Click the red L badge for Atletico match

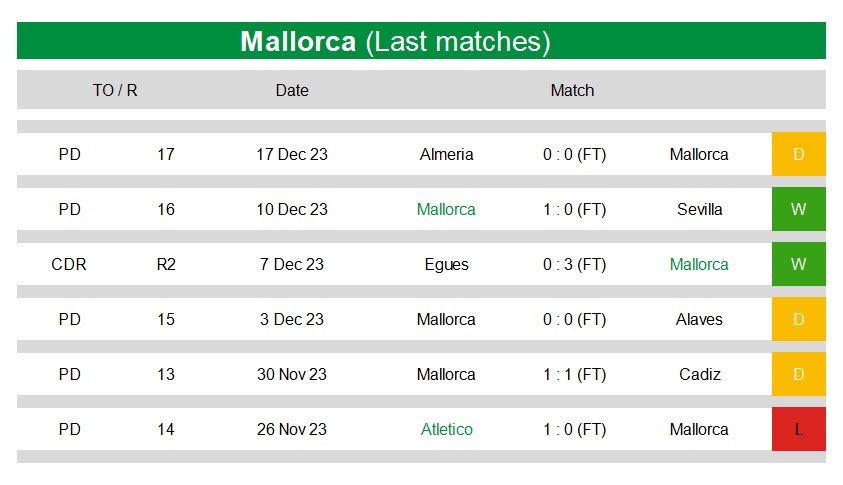(798, 429)
